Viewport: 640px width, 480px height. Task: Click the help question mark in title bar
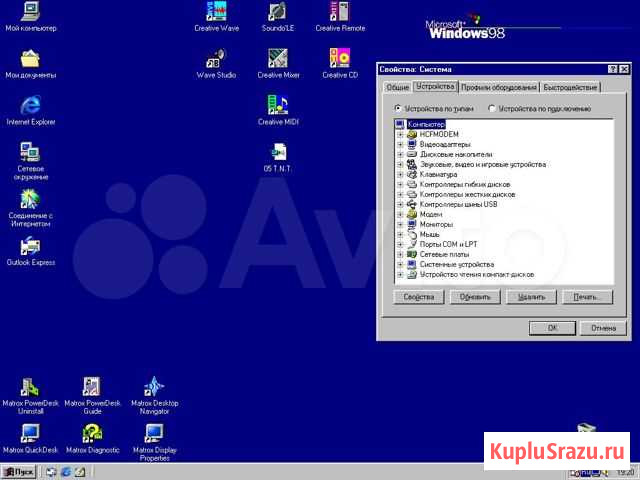[612, 69]
